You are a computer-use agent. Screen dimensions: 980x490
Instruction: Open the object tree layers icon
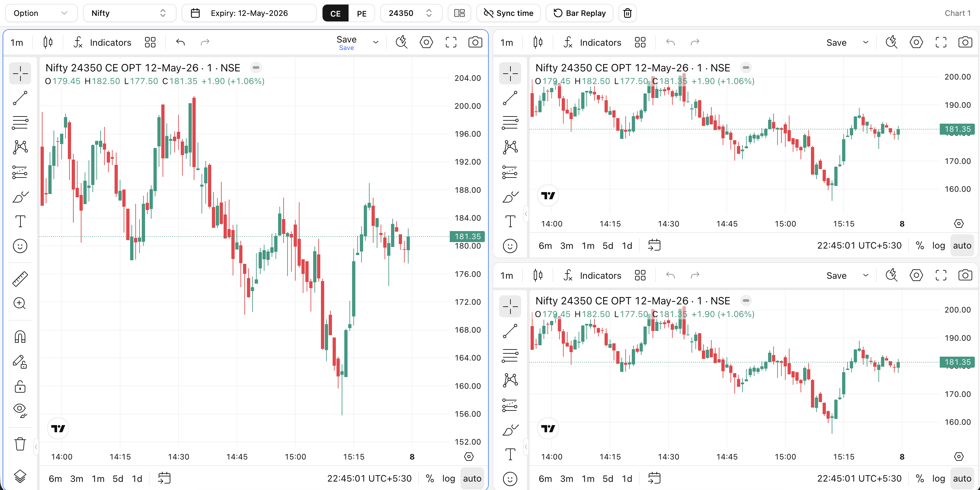(x=20, y=476)
